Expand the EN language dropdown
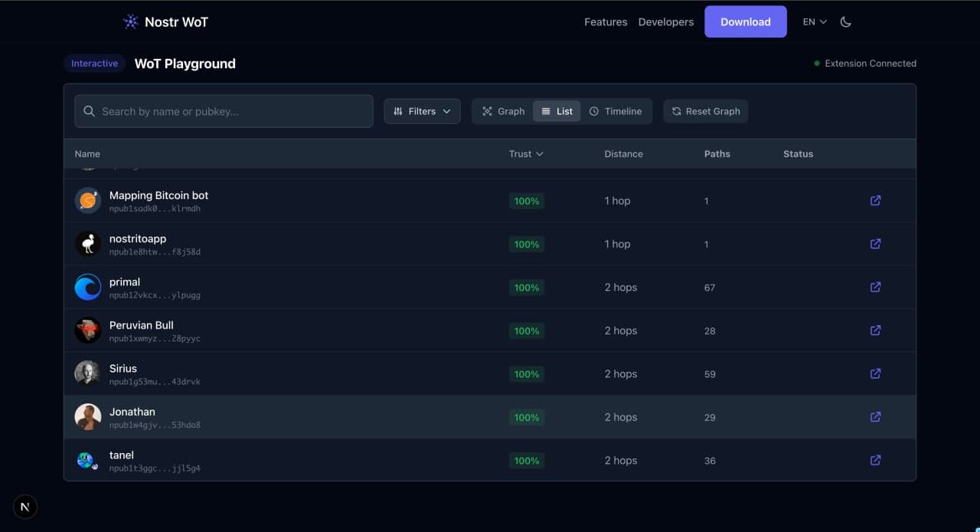 (x=813, y=21)
